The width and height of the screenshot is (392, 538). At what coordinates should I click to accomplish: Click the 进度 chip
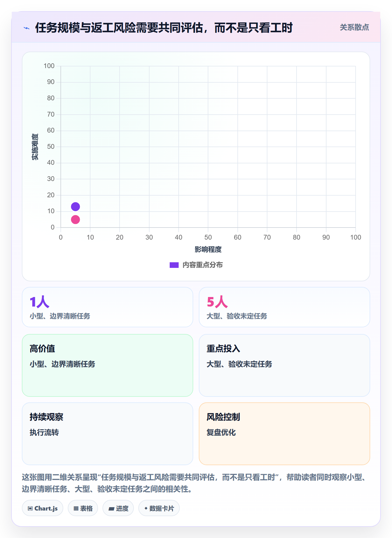point(118,508)
